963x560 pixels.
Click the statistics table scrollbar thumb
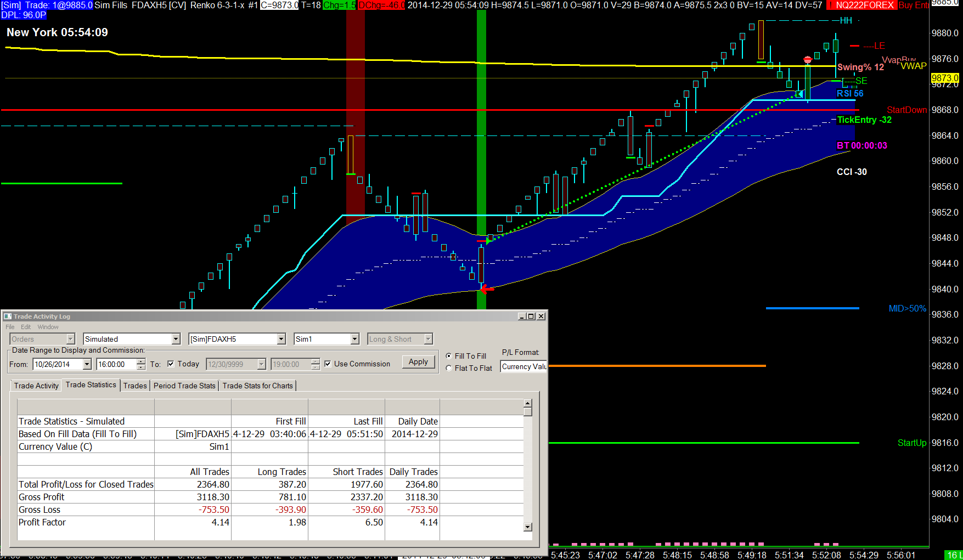(x=528, y=411)
